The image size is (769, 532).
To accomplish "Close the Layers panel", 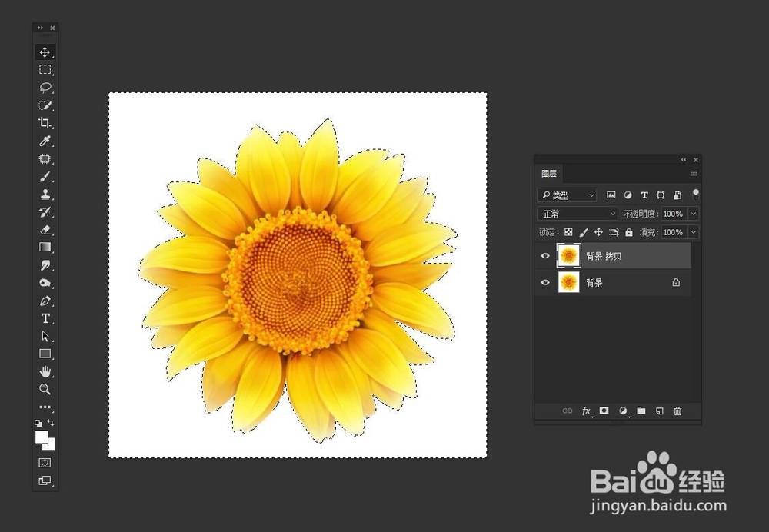I will 695,159.
